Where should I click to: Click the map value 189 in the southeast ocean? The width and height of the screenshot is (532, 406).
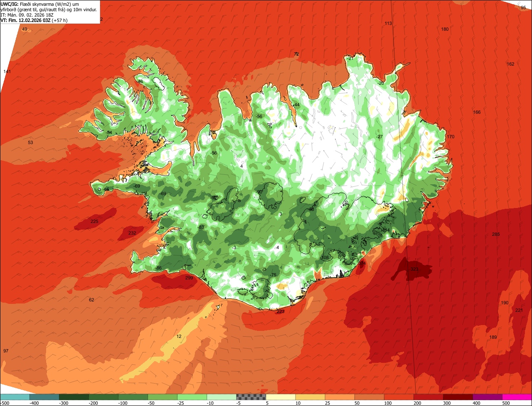point(493,337)
